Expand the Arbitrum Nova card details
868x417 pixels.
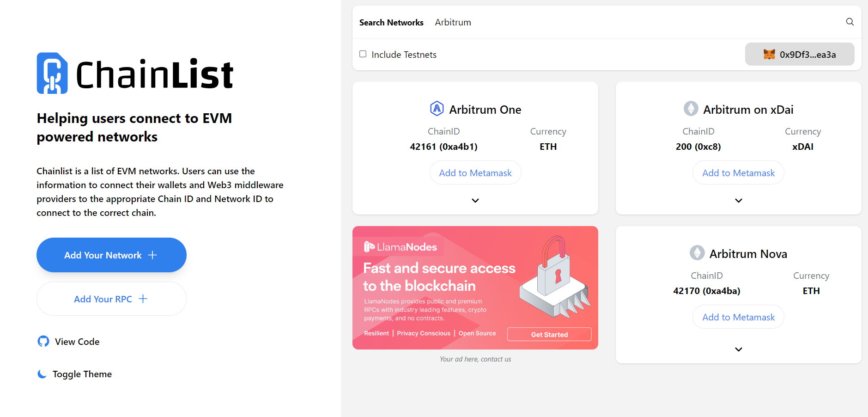coord(738,350)
